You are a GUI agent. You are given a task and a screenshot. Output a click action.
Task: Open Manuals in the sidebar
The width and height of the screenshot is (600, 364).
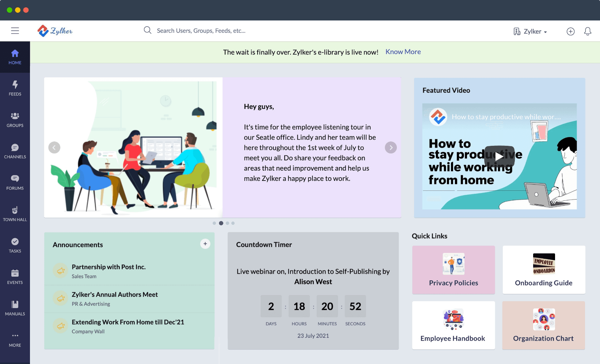point(15,308)
